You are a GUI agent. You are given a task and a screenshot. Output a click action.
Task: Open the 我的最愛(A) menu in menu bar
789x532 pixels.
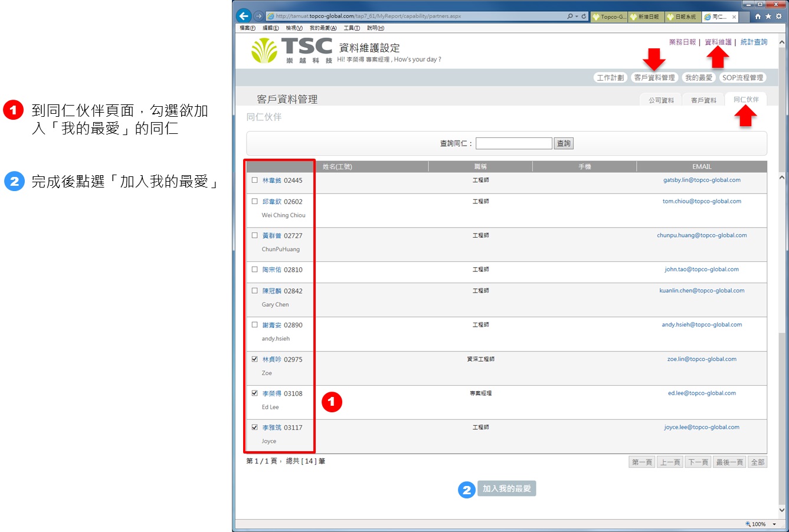point(323,28)
